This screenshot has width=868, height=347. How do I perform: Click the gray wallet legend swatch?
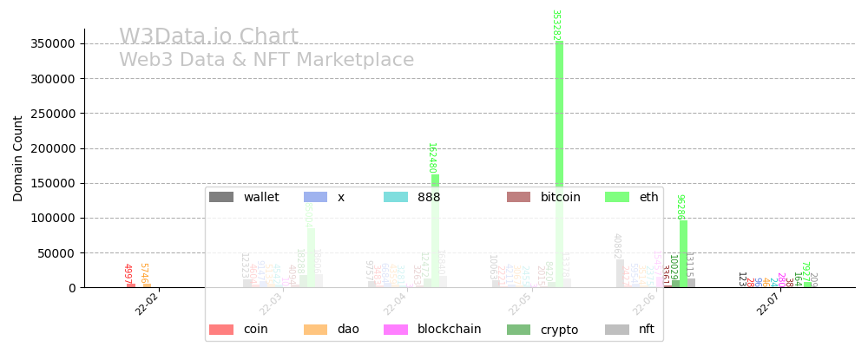pyautogui.click(x=221, y=197)
